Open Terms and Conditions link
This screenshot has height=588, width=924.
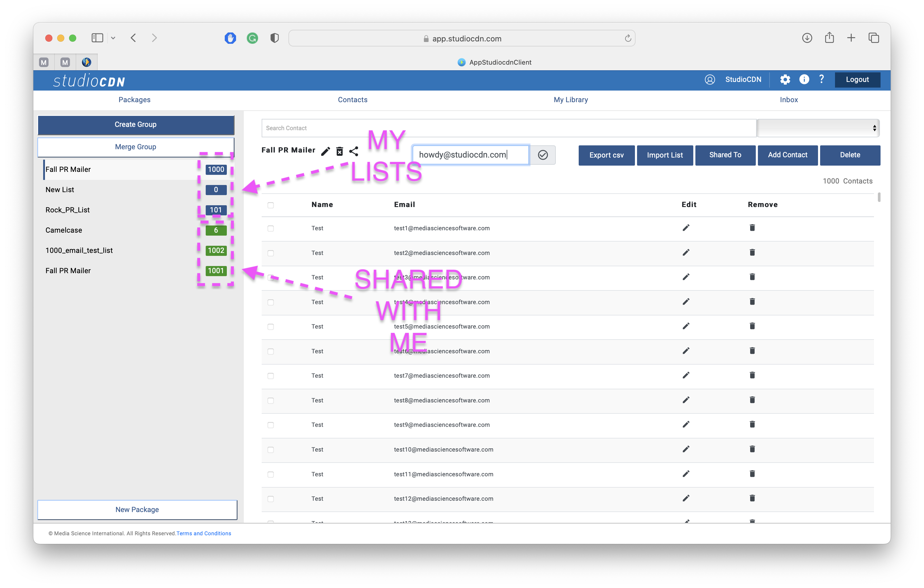[x=204, y=533]
